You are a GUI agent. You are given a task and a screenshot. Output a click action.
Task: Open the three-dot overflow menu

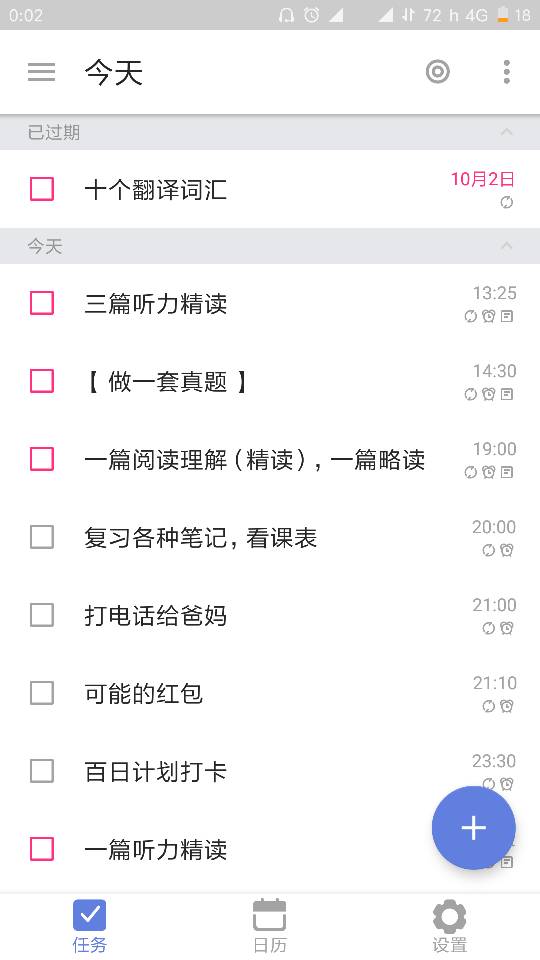click(506, 72)
